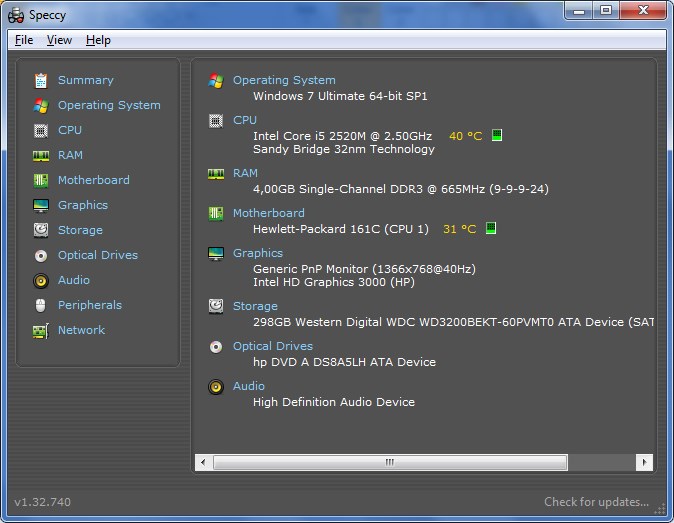The width and height of the screenshot is (674, 523).
Task: Click the 298GB Western Digital drive text
Action: tap(453, 322)
